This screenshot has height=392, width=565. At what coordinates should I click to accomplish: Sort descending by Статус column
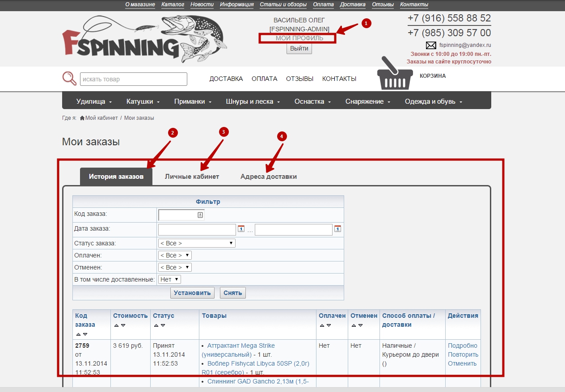pyautogui.click(x=163, y=325)
